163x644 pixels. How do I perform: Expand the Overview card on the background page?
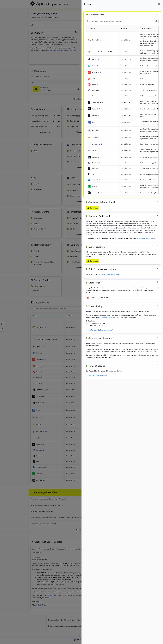coord(76,32)
